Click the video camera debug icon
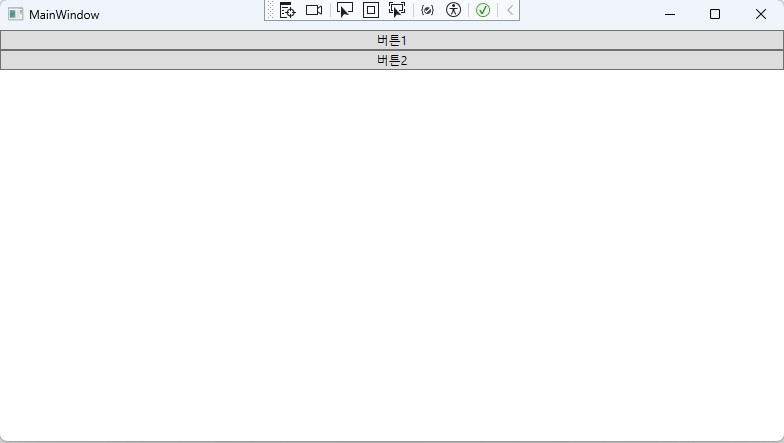Image resolution: width=784 pixels, height=443 pixels. coord(314,10)
